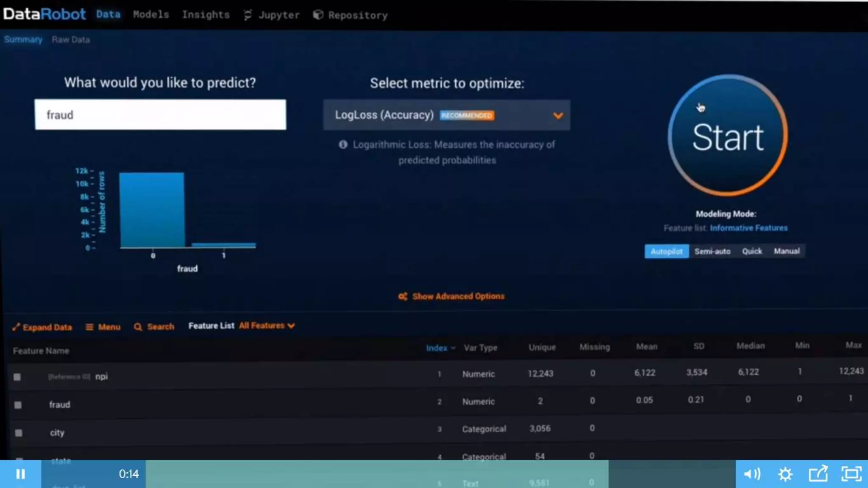Click the volume speaker icon

coord(752,474)
